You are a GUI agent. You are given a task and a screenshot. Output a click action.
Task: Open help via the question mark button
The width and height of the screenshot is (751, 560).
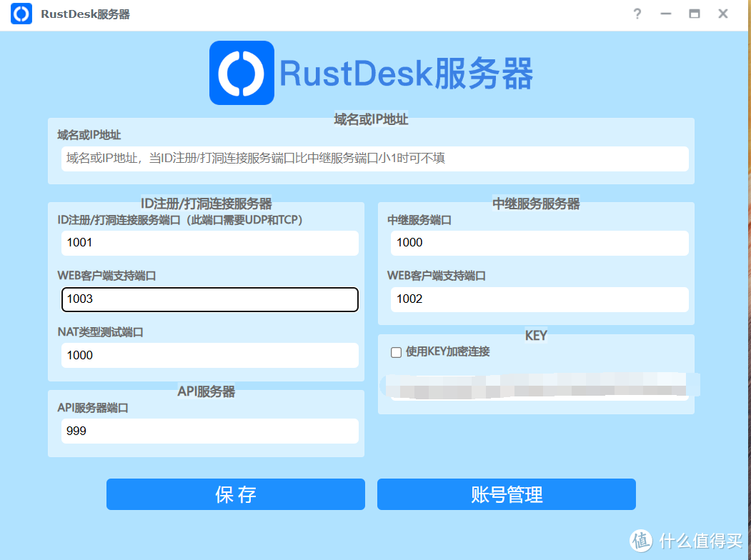coord(637,14)
